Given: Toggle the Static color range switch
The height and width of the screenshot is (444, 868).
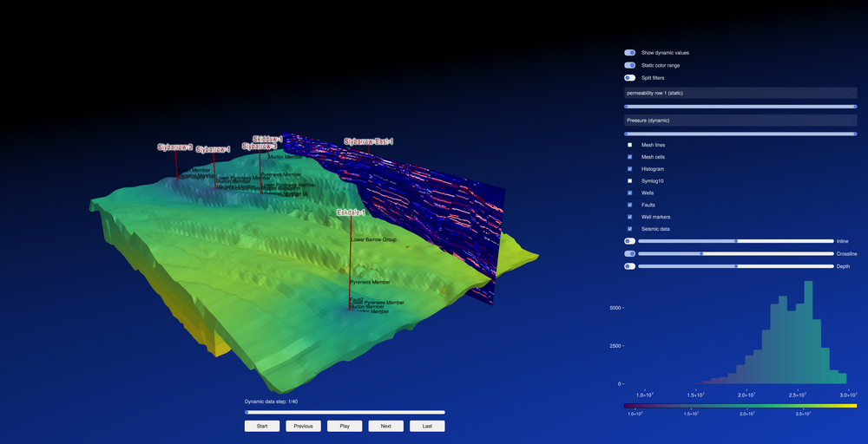Looking at the screenshot, I should point(629,65).
